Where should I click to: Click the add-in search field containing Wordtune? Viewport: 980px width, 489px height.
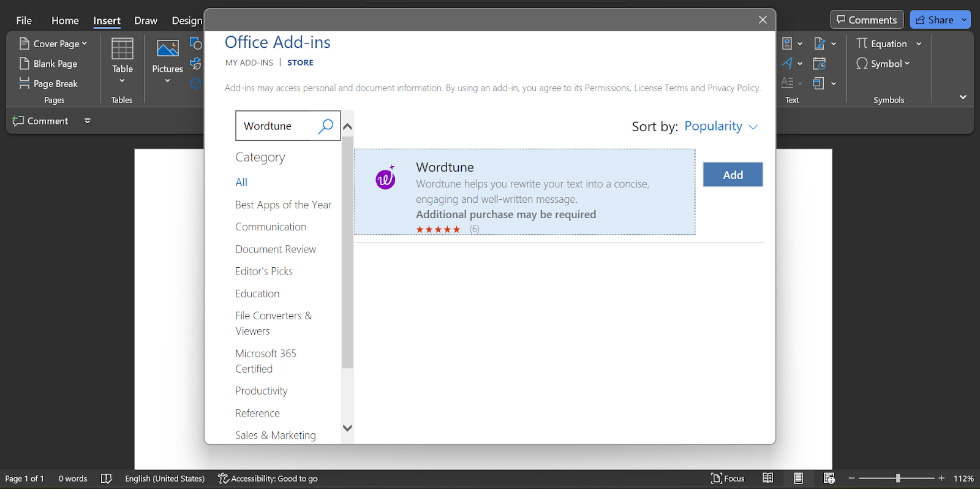pos(288,126)
